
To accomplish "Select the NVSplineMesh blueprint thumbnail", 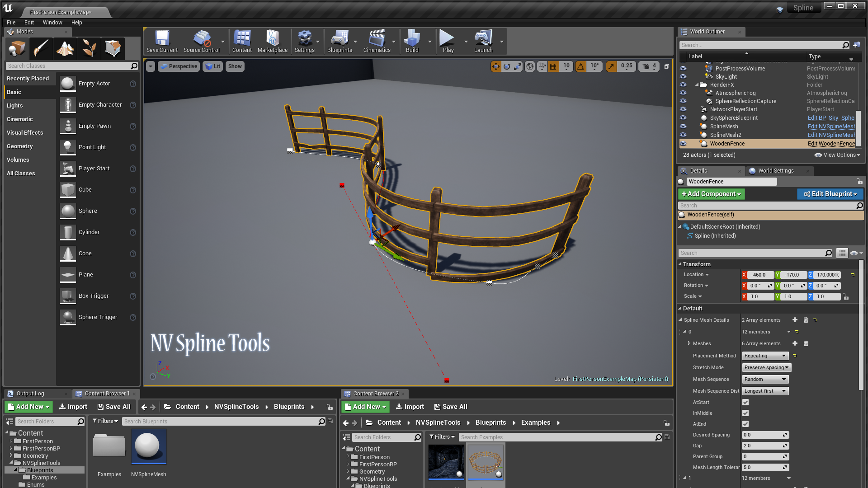I will point(149,446).
